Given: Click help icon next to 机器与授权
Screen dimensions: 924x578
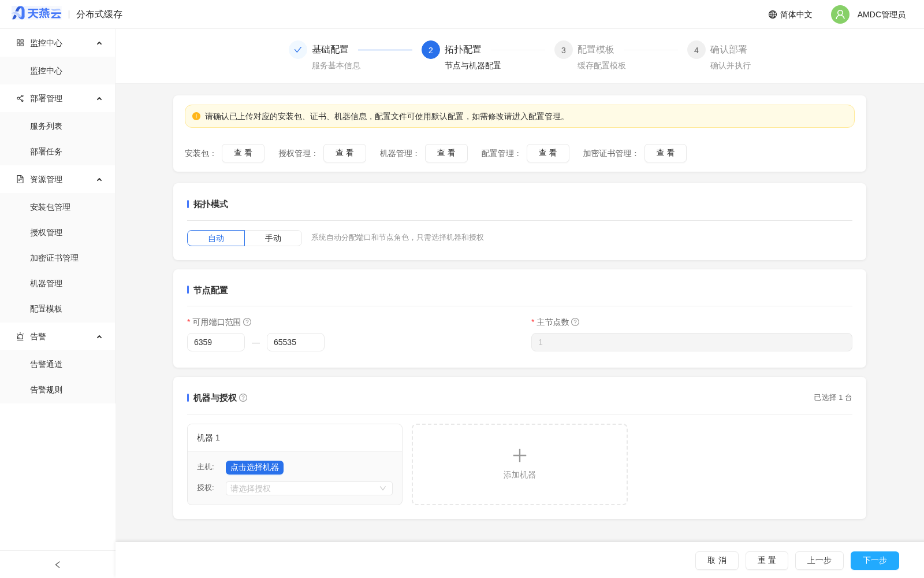Looking at the screenshot, I should click(x=243, y=398).
